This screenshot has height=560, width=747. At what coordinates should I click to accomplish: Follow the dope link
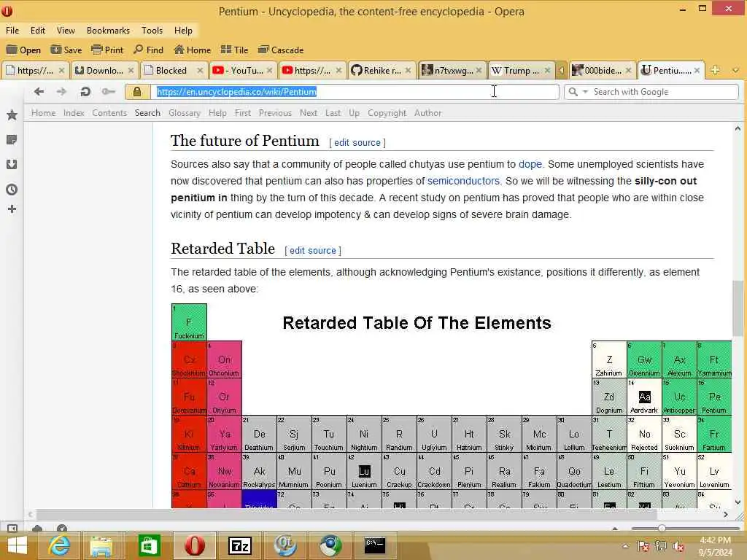[x=530, y=164]
